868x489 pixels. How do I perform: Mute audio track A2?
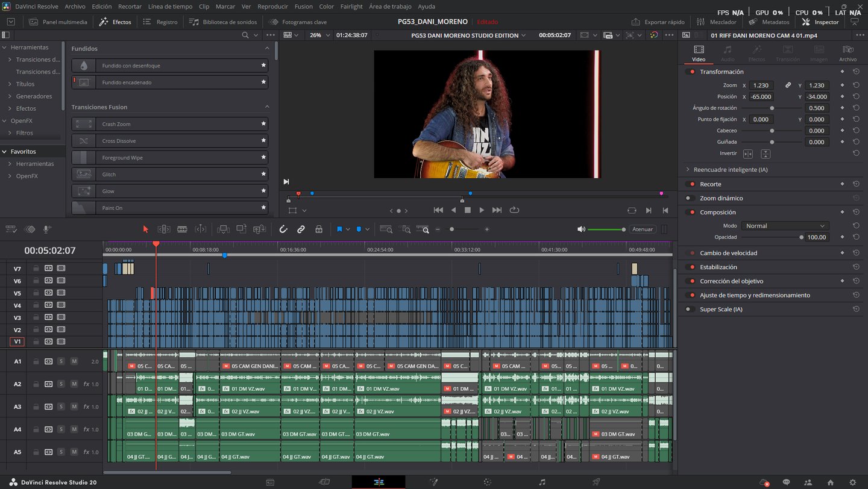click(74, 384)
